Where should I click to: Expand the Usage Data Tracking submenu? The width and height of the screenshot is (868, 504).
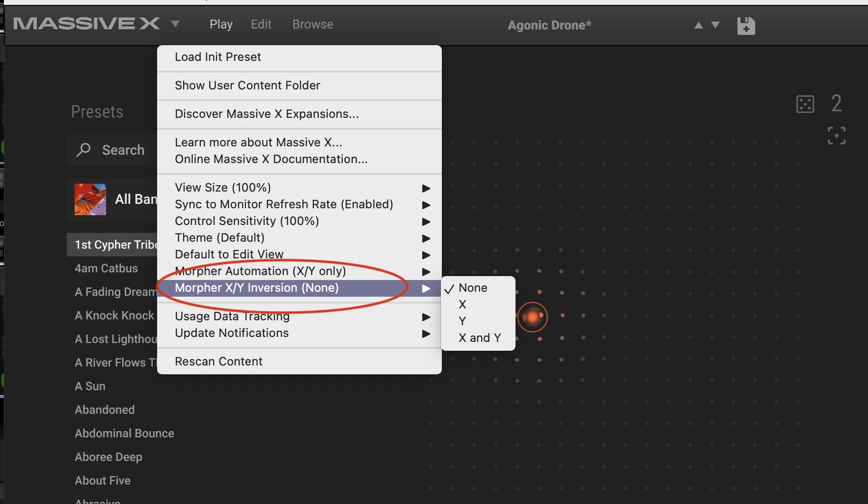[299, 316]
